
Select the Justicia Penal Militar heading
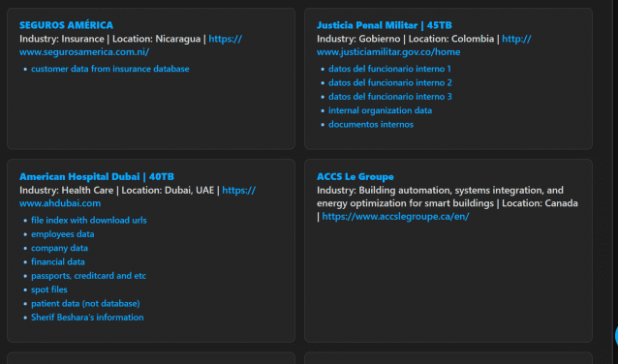pyautogui.click(x=385, y=25)
